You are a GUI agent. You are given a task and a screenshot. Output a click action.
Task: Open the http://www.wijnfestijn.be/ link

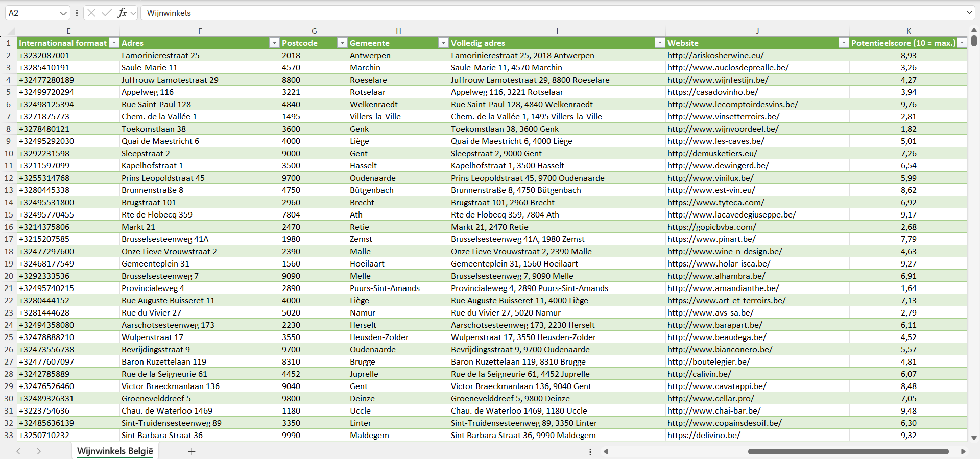pyautogui.click(x=718, y=80)
